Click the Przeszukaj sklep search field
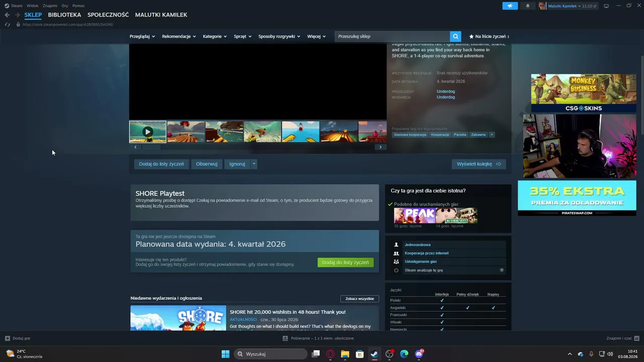Image resolution: width=644 pixels, height=362 pixels. 392,36
